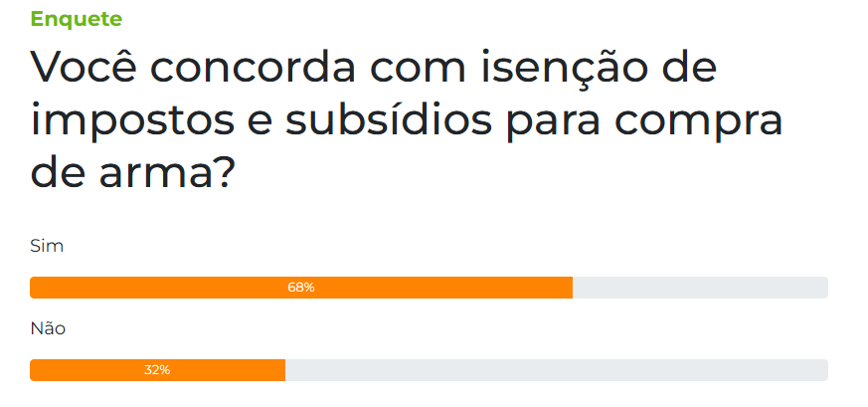Click the orange Não progress bar

point(158,370)
